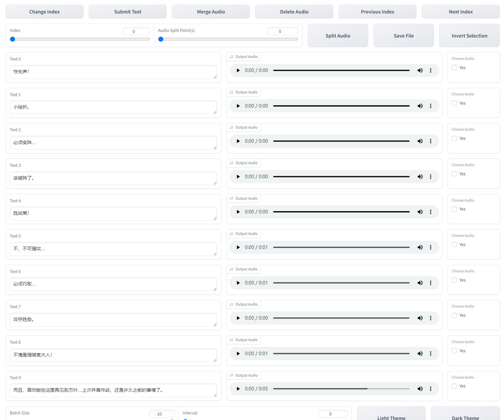The height and width of the screenshot is (420, 504).
Task: Mute the Text 3 audio player
Action: click(420, 177)
